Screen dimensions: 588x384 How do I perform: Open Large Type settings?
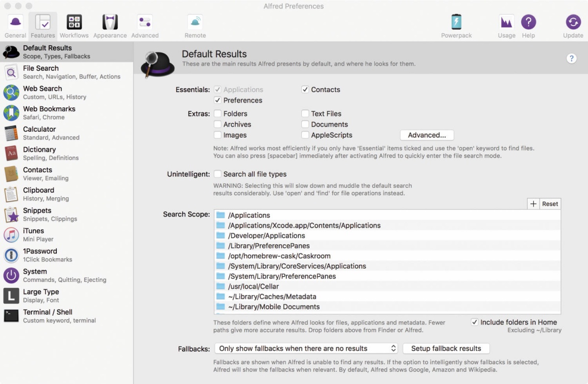point(67,296)
